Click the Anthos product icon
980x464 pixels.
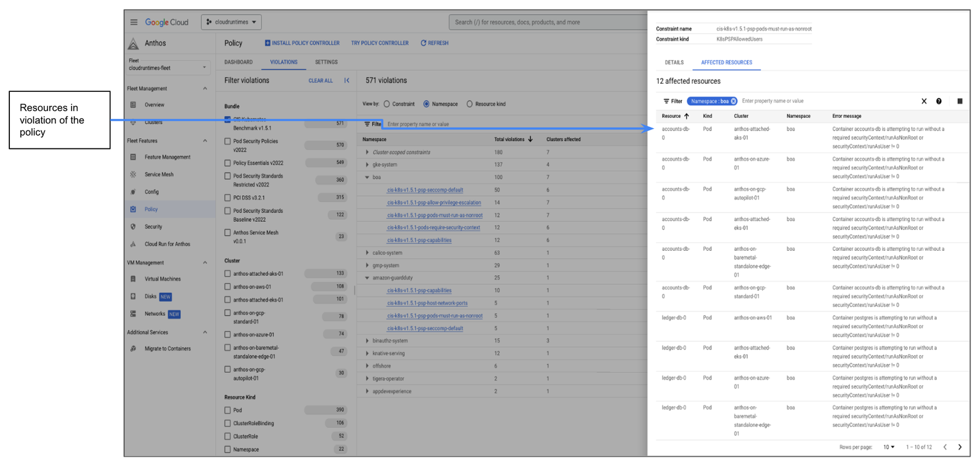[x=133, y=43]
